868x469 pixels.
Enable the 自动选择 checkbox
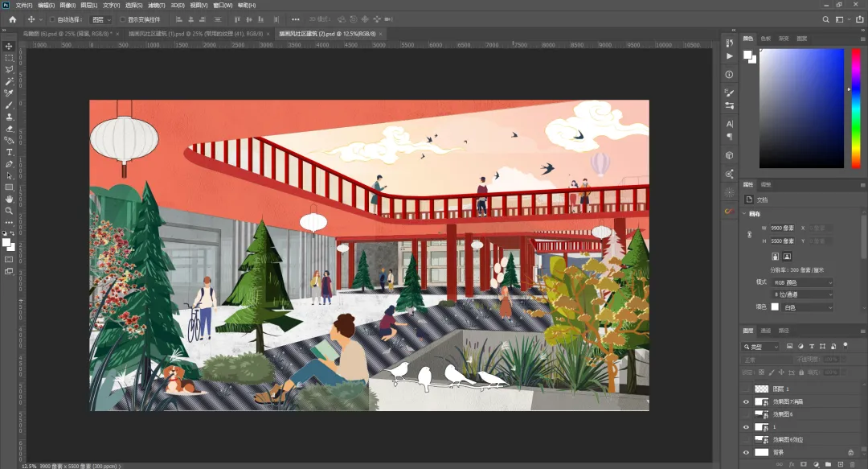click(52, 19)
